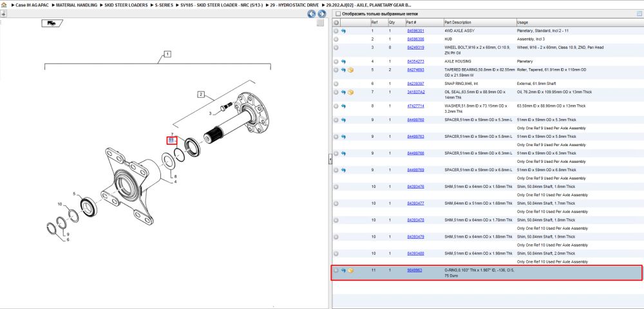Open part number 84249319 link
Screen dimensions: 644x309
[415, 48]
